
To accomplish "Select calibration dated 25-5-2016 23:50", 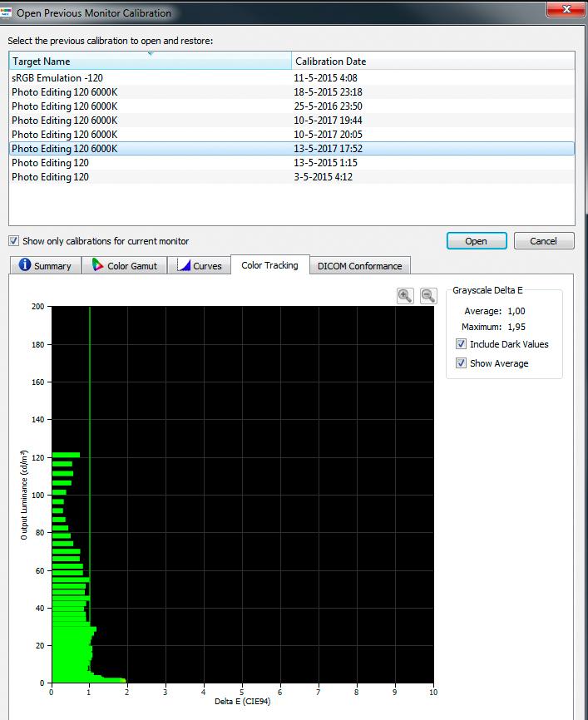I will point(292,106).
